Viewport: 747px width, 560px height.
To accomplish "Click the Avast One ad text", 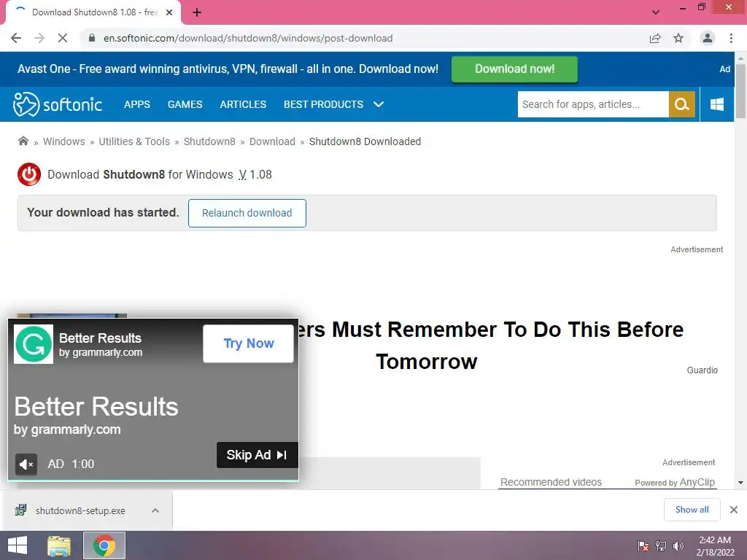I will [x=228, y=69].
